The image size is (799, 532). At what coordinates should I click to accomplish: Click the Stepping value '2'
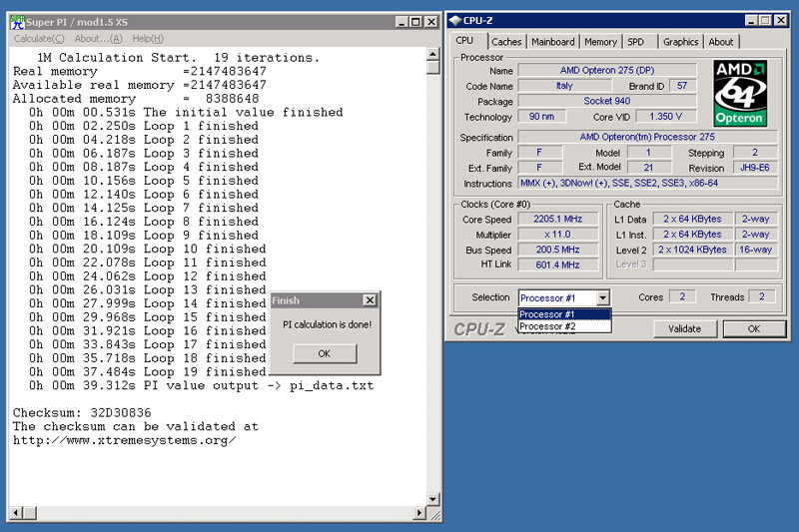pyautogui.click(x=755, y=153)
